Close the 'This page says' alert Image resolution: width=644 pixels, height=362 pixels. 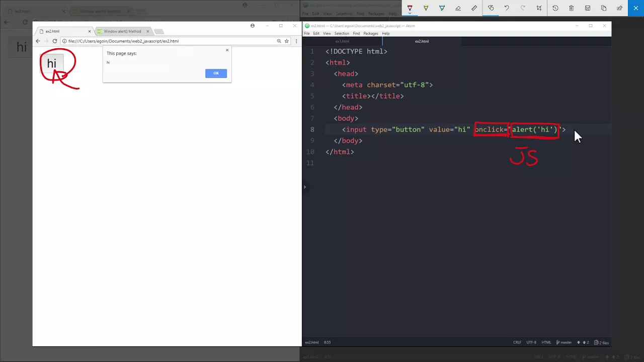point(227,50)
